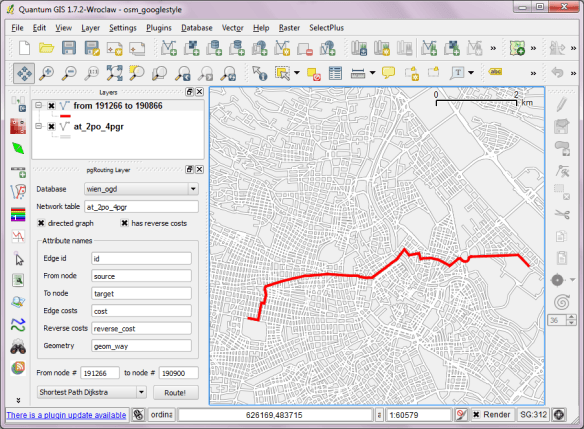Viewport: 584px width, 429px height.
Task: Open the measure tool dropdown arrow
Action: [x=372, y=73]
